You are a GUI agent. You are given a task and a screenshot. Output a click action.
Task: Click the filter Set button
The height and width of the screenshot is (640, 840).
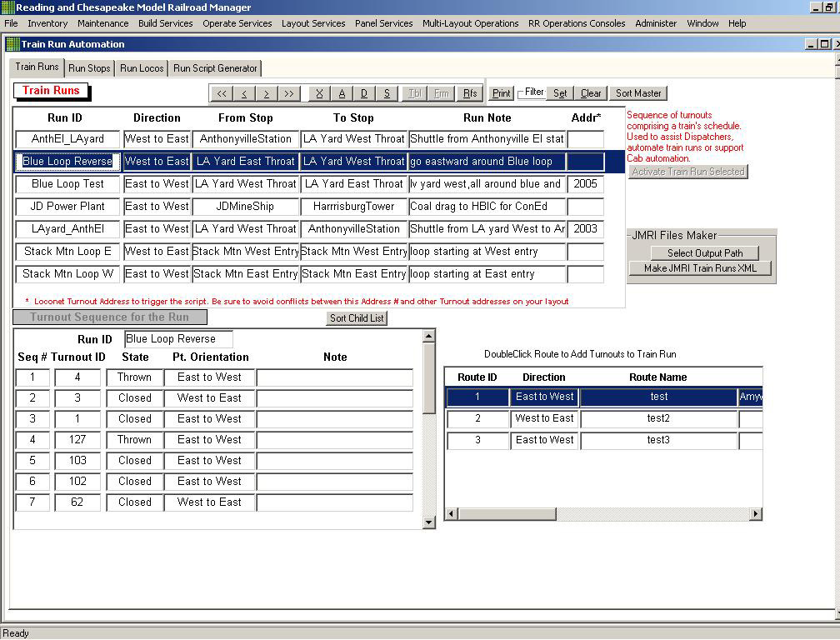560,93
